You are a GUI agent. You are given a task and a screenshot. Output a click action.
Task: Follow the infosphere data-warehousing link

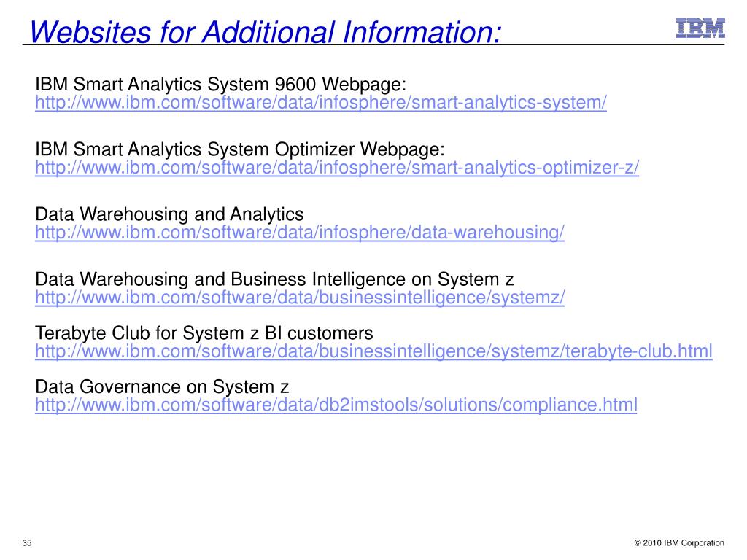(x=300, y=233)
